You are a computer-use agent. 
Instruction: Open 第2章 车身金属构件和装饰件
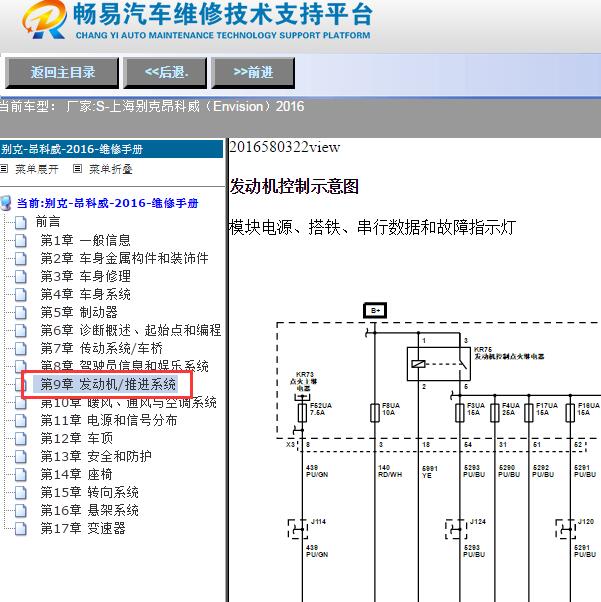(124, 258)
